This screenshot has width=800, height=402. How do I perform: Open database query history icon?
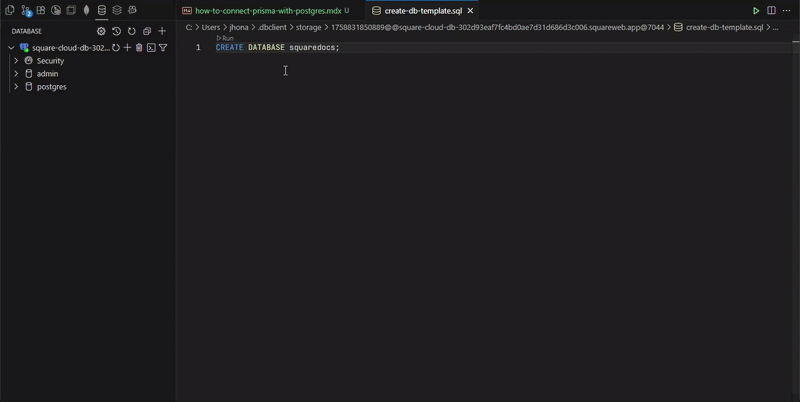[x=116, y=31]
